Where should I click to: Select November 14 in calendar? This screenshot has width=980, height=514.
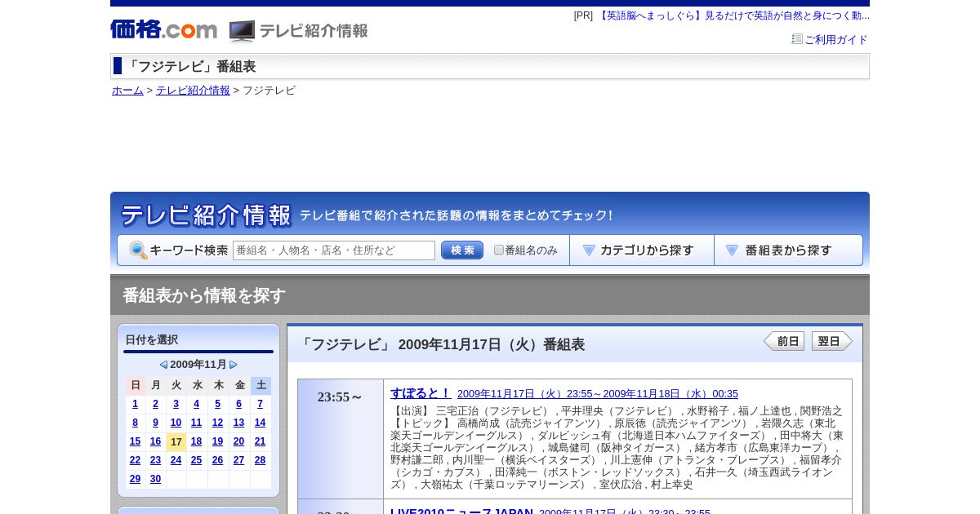tap(260, 423)
